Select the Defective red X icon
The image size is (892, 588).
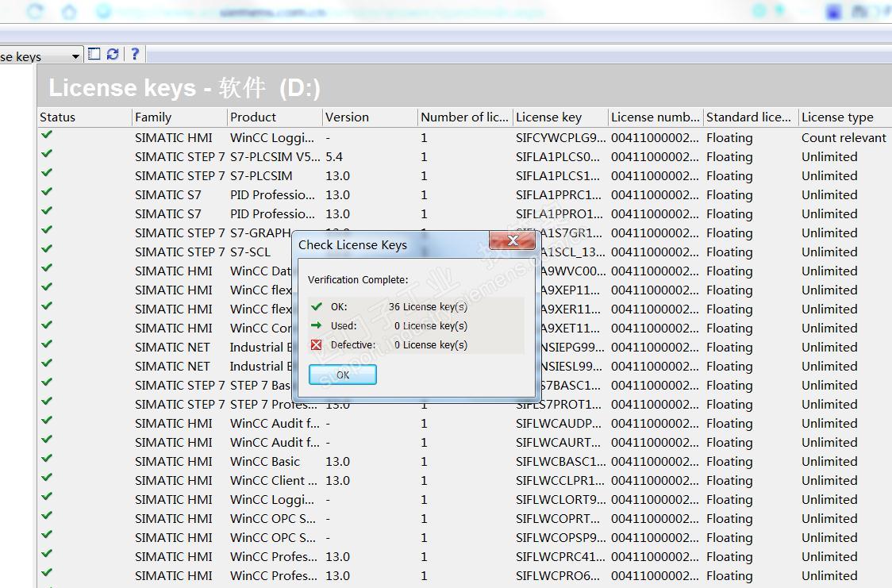tap(317, 344)
